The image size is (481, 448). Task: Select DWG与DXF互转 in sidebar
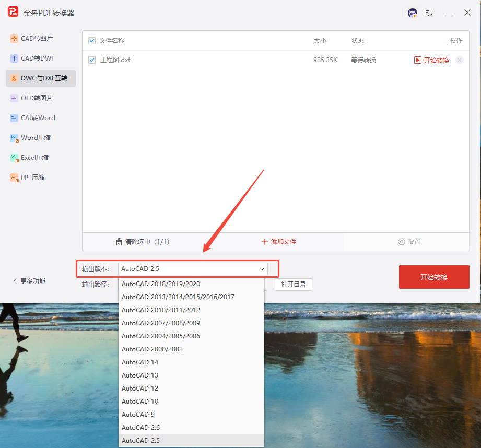click(x=41, y=78)
